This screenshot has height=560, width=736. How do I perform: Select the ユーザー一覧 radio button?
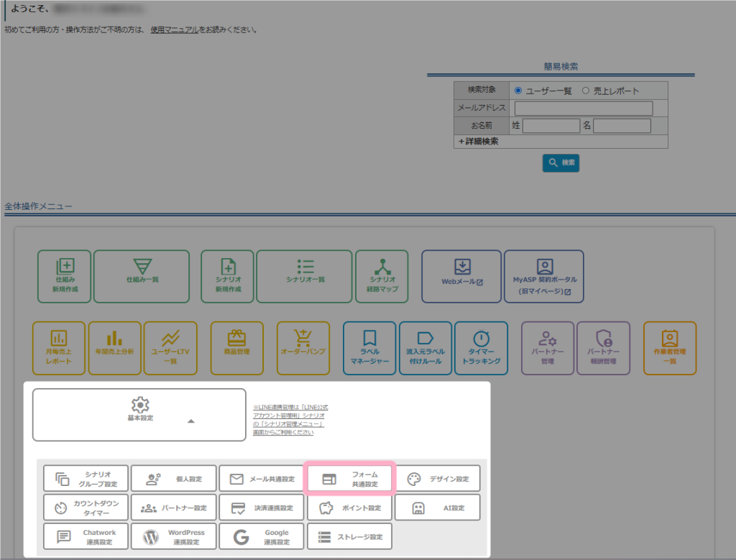518,91
